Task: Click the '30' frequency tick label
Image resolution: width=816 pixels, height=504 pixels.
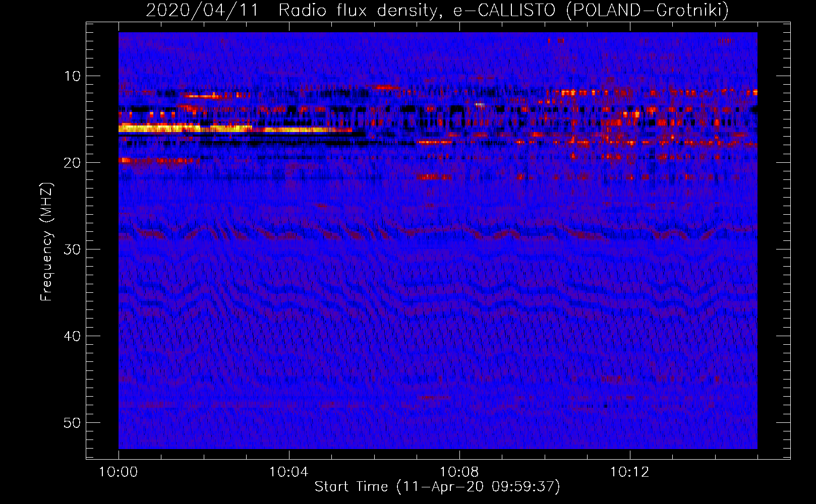Action: click(x=73, y=249)
